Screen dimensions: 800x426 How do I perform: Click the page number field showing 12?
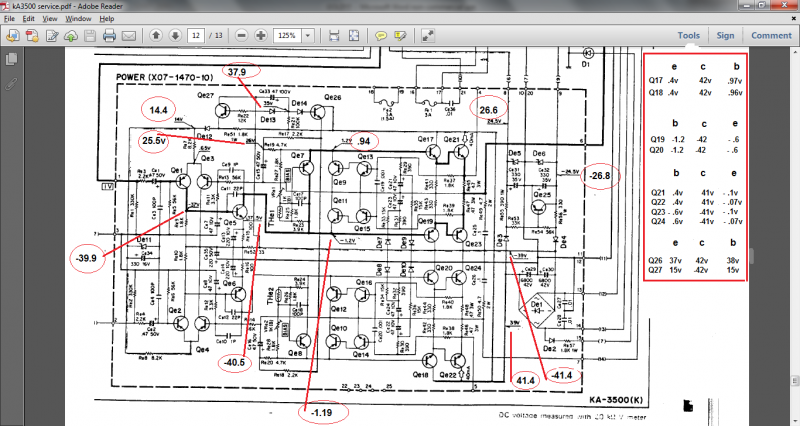tap(196, 36)
